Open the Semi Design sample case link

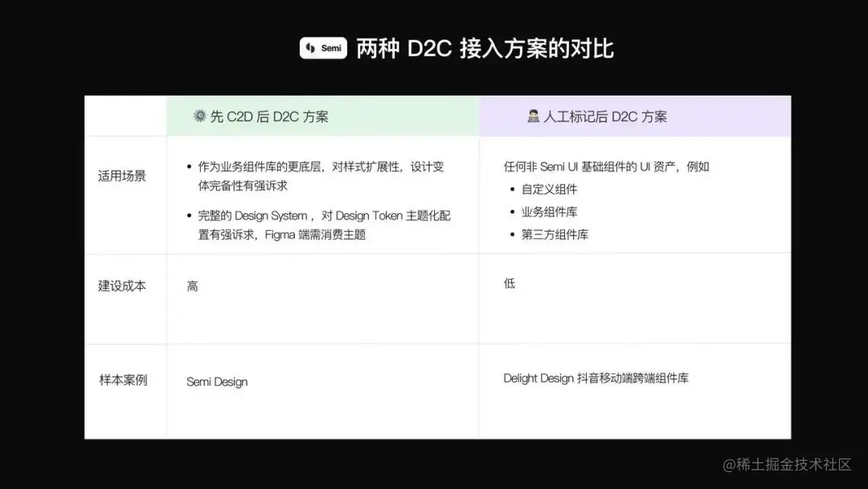coord(216,381)
